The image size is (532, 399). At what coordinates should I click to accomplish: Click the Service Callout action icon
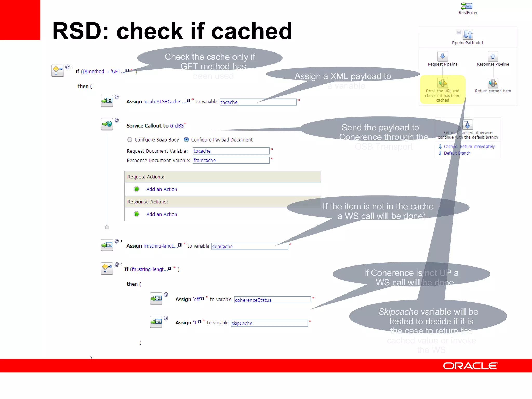[107, 124]
